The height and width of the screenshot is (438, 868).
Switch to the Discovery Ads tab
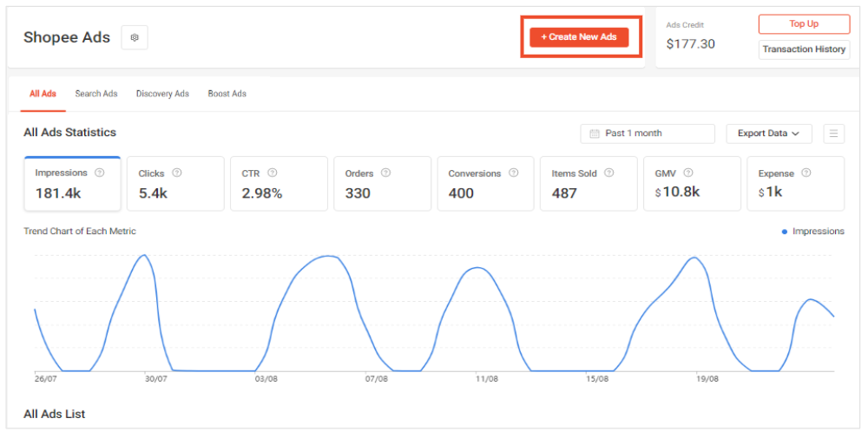[163, 94]
